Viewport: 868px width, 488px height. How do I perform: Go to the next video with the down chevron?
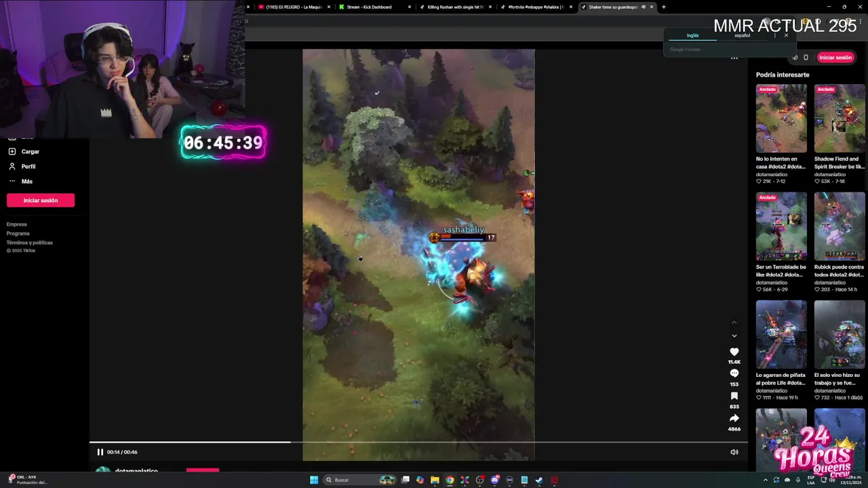[x=734, y=335]
